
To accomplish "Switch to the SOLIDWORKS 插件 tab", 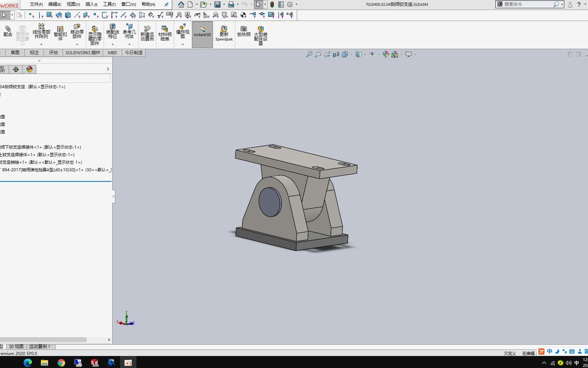I will point(82,52).
